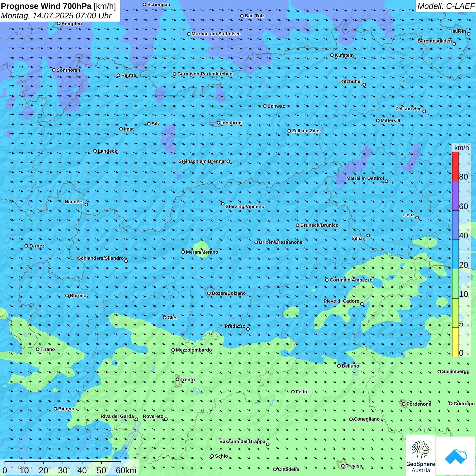476x476 pixels.
Task: Click the Spilimbergo location dot
Action: tap(439, 372)
